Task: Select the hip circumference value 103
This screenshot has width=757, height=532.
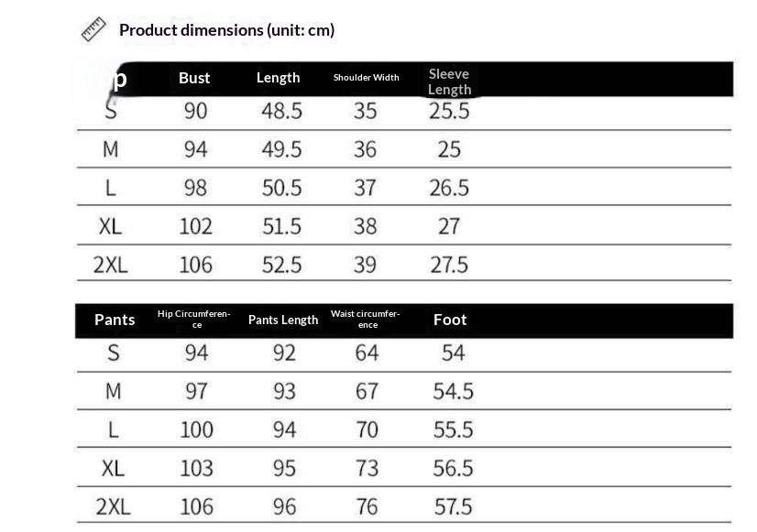Action: pyautogui.click(x=196, y=468)
